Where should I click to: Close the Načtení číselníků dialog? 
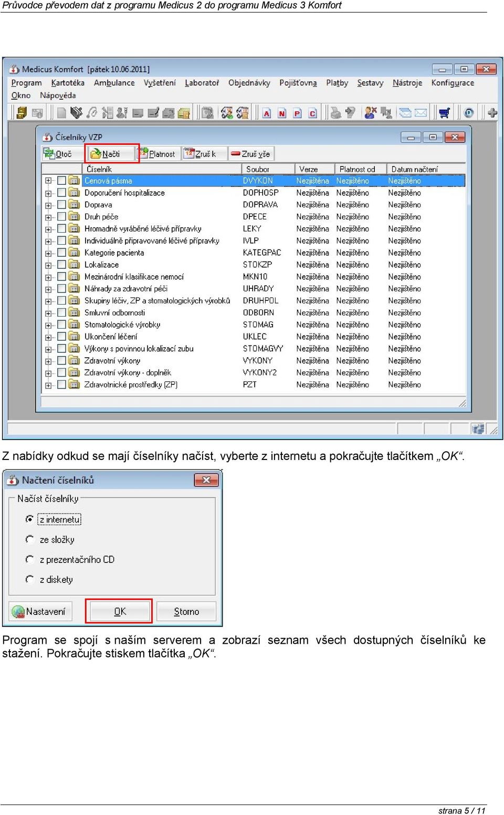coord(206,480)
